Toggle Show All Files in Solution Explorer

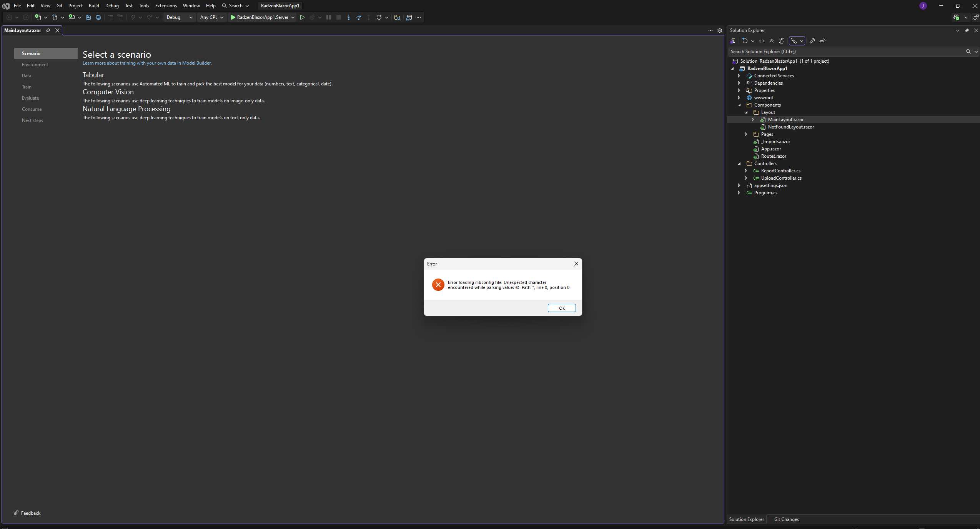781,41
